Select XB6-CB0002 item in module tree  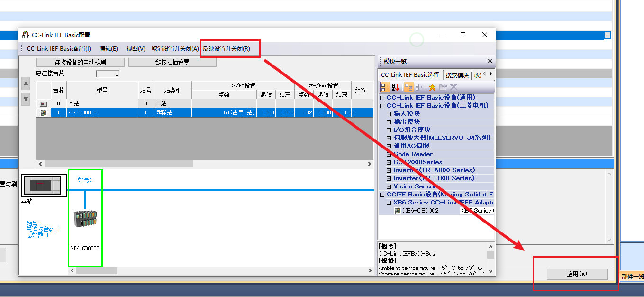click(420, 211)
